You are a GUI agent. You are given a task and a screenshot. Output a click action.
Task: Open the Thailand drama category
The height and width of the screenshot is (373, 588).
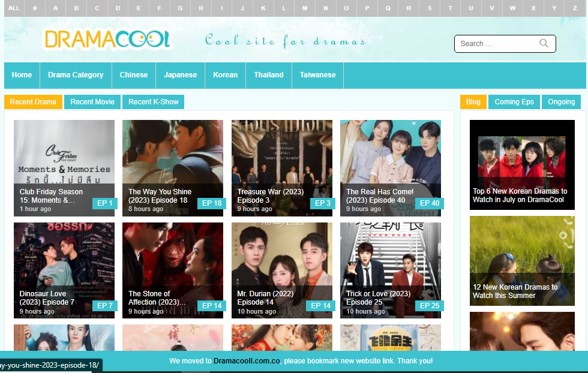tap(268, 75)
